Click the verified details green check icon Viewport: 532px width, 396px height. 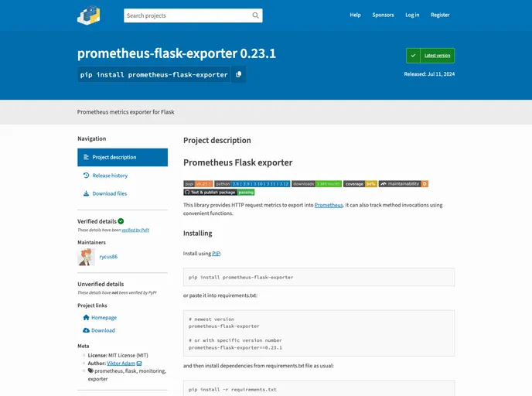[121, 221]
